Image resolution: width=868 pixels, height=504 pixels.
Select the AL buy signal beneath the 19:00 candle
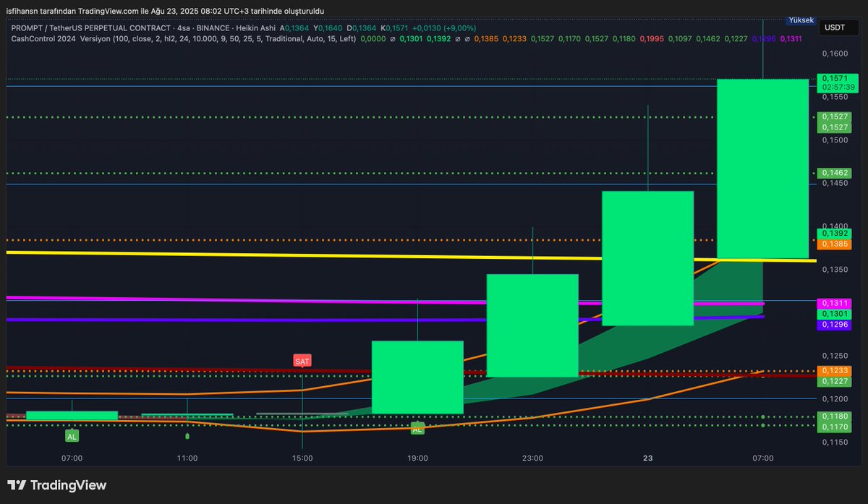coord(417,430)
